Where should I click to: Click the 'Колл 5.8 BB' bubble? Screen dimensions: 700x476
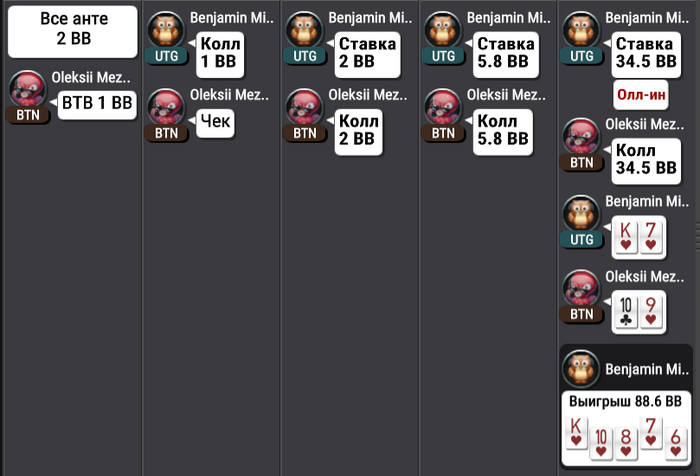[x=503, y=132]
